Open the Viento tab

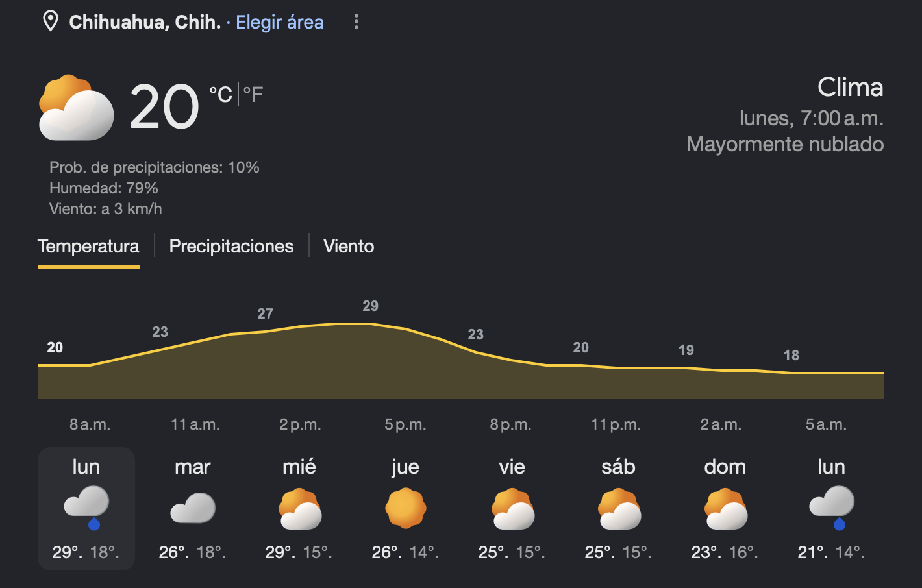[x=349, y=246]
